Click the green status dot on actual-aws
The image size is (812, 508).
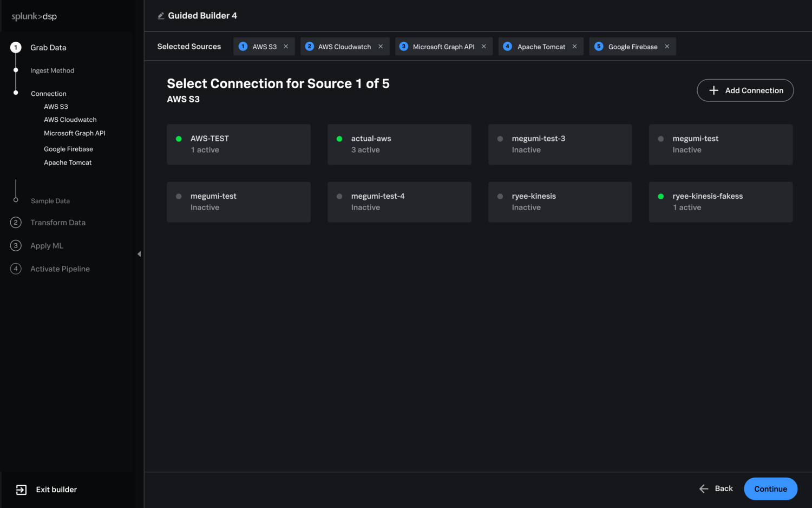point(339,139)
